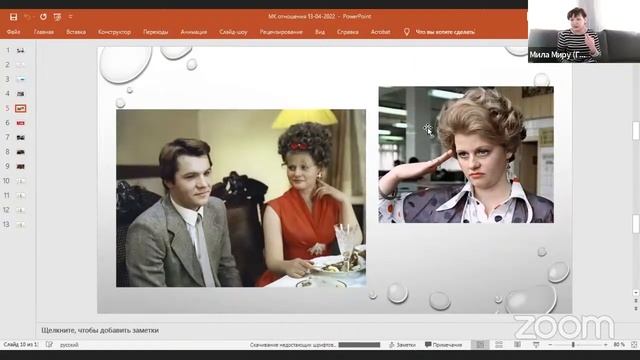Open the Слайд-шоу ribbon tab

click(233, 32)
